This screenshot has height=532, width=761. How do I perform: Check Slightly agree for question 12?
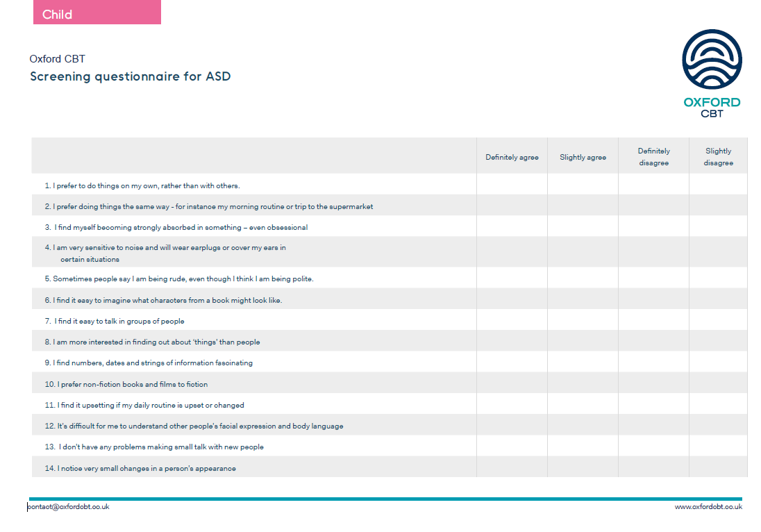pyautogui.click(x=583, y=426)
